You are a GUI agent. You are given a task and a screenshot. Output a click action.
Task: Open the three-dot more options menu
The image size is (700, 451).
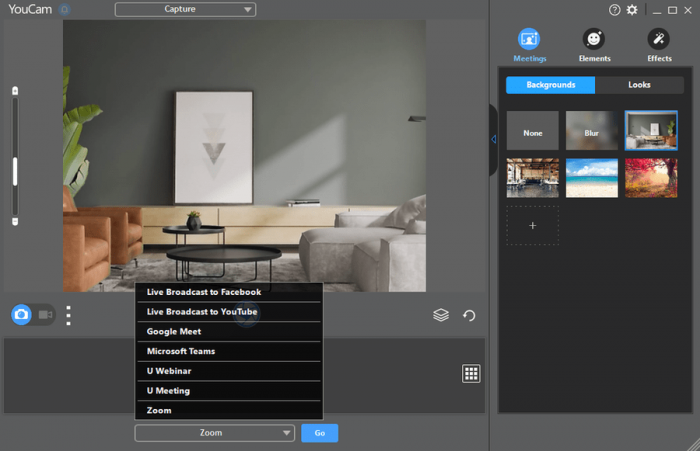(x=68, y=315)
